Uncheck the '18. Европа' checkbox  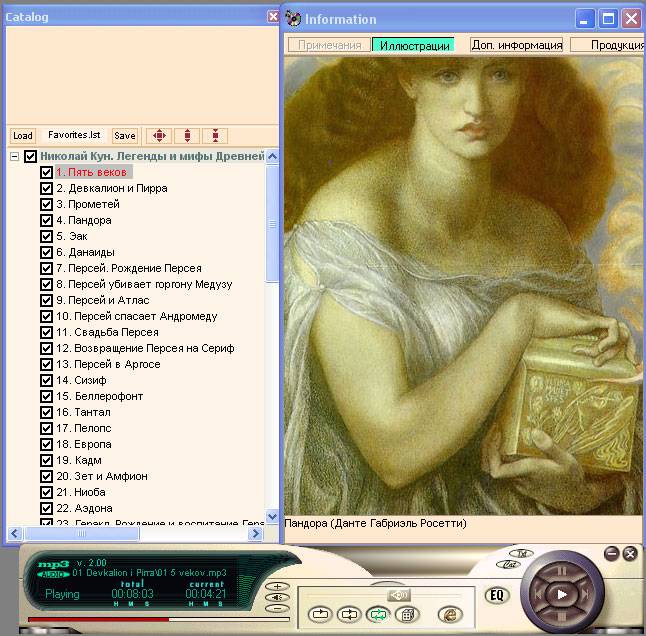[x=47, y=444]
